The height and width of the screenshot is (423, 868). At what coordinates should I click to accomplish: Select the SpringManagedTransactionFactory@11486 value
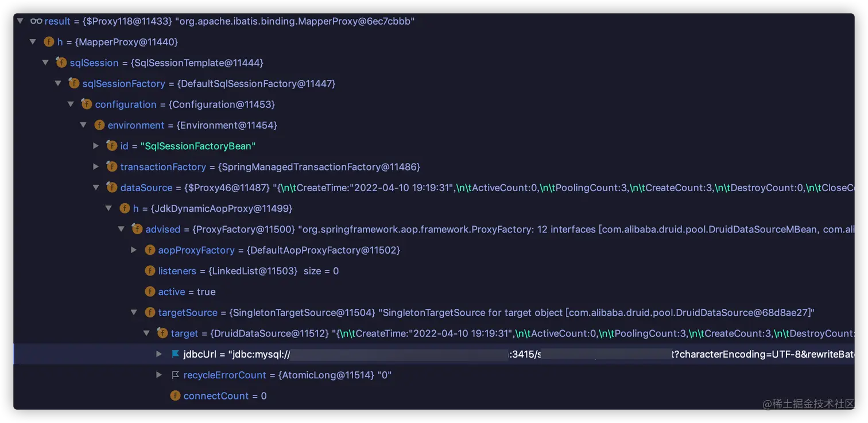319,167
